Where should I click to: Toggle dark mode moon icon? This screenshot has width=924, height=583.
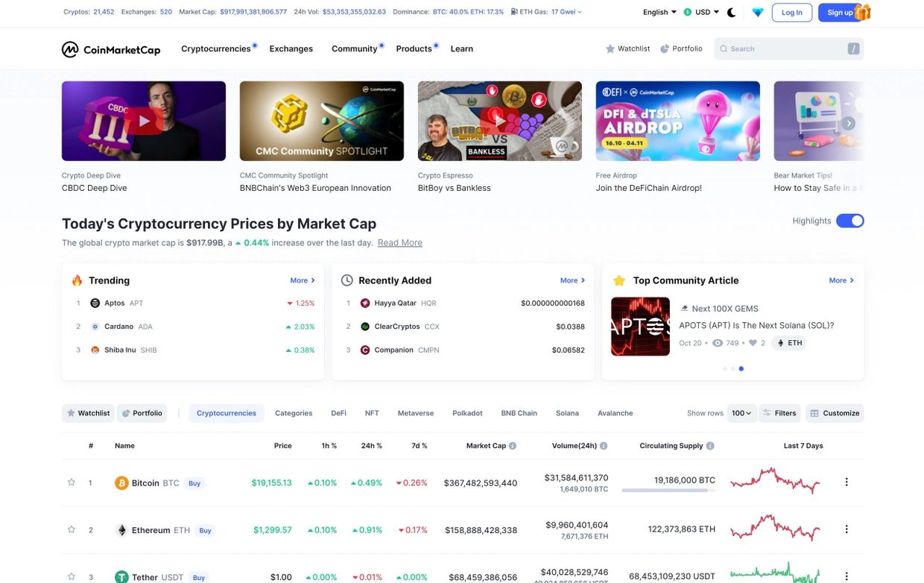click(x=732, y=12)
